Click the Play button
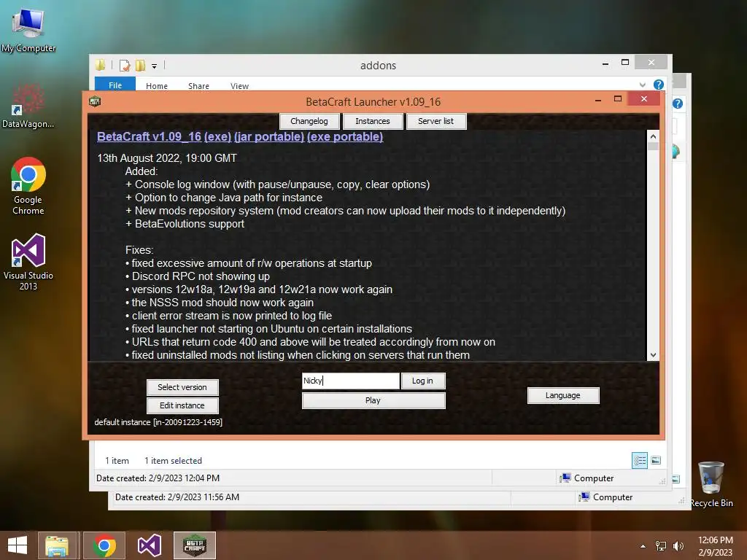This screenshot has width=747, height=560. click(373, 400)
